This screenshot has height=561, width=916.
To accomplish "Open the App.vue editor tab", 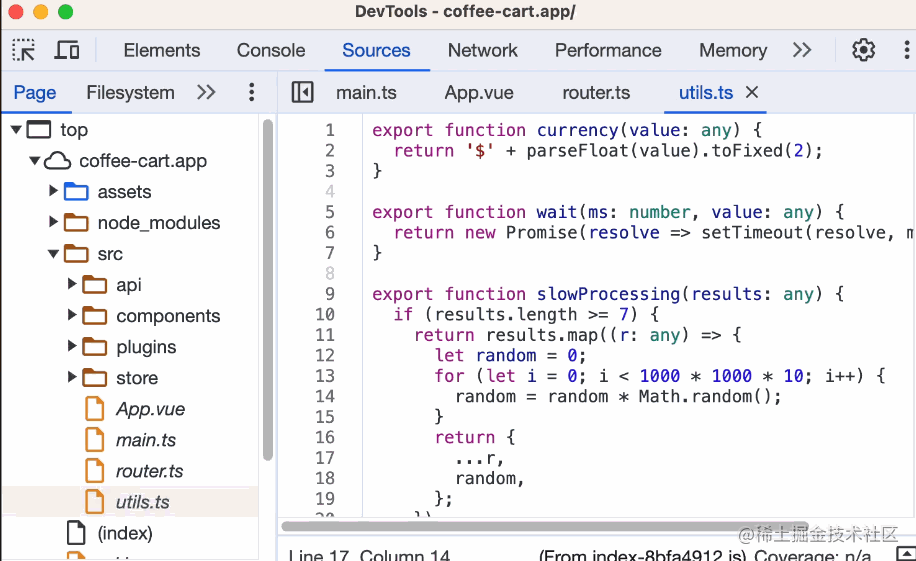I will click(x=479, y=92).
